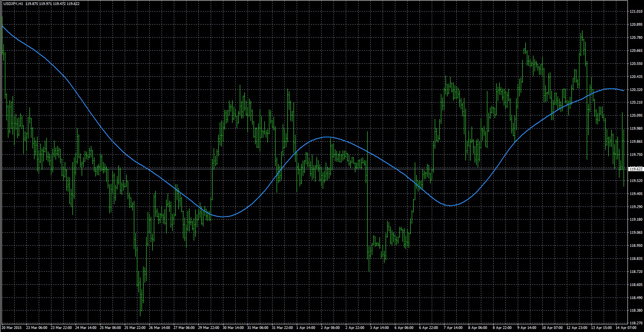Click the 31 Mar 22:00 time axis label
The width and height of the screenshot is (644, 332).
[x=282, y=329]
